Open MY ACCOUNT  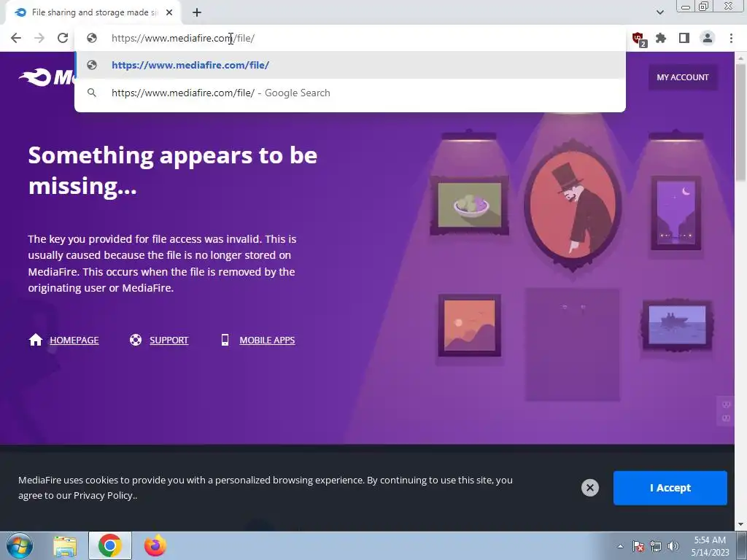pos(683,77)
